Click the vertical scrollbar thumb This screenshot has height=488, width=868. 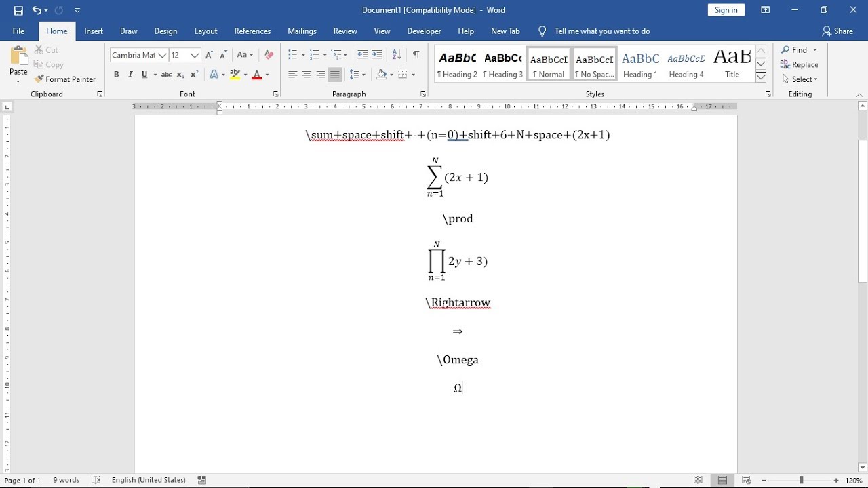(863, 211)
